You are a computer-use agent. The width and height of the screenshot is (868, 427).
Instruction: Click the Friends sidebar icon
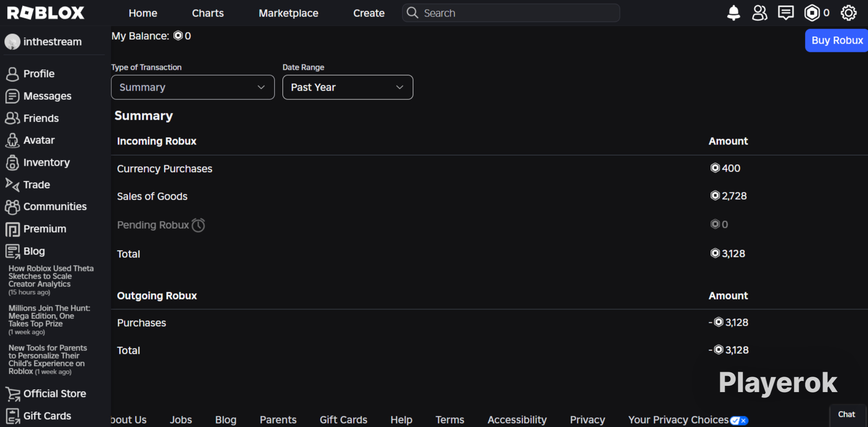point(12,118)
